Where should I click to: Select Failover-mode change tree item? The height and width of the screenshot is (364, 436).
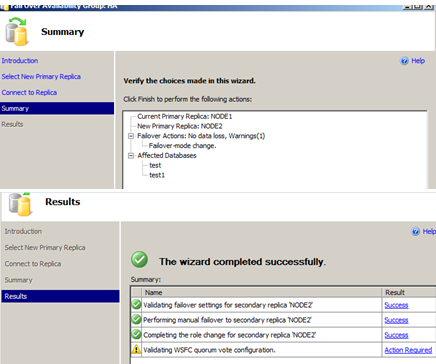(182, 146)
